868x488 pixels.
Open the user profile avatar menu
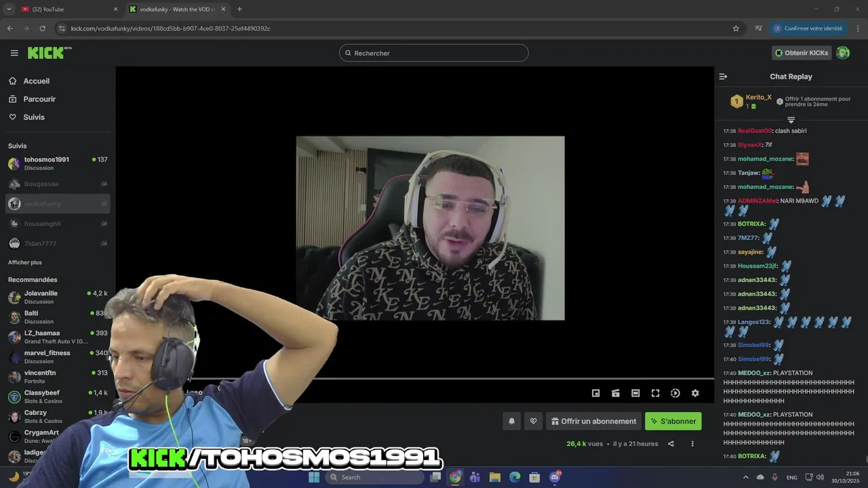[x=843, y=53]
